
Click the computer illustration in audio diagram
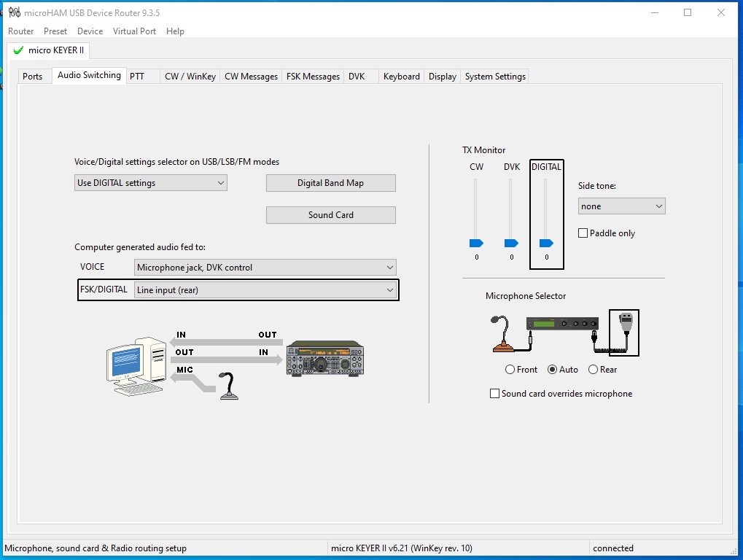[x=136, y=366]
